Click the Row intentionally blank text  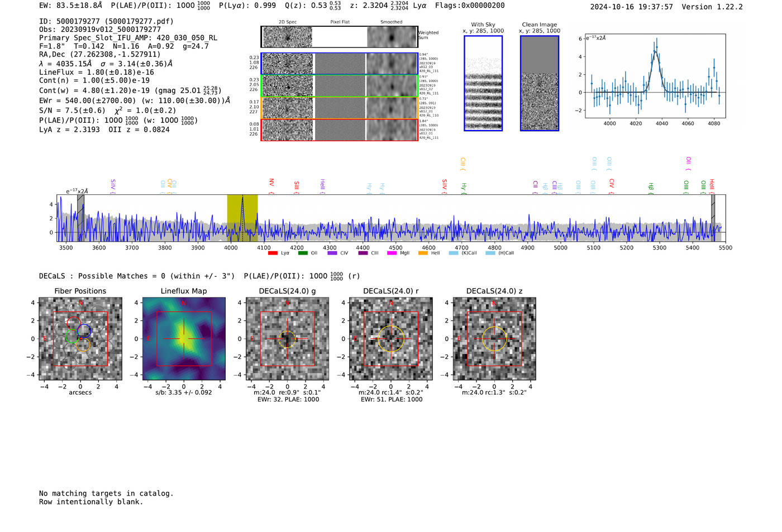click(91, 502)
